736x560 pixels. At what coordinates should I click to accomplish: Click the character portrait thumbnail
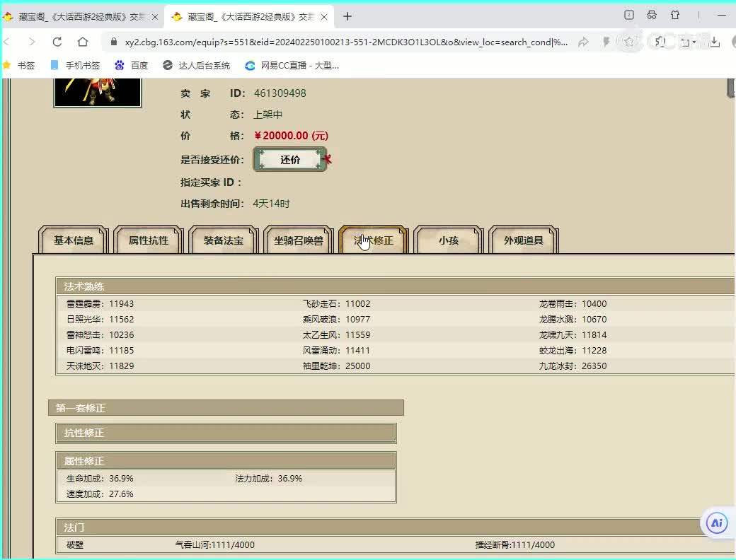98,93
